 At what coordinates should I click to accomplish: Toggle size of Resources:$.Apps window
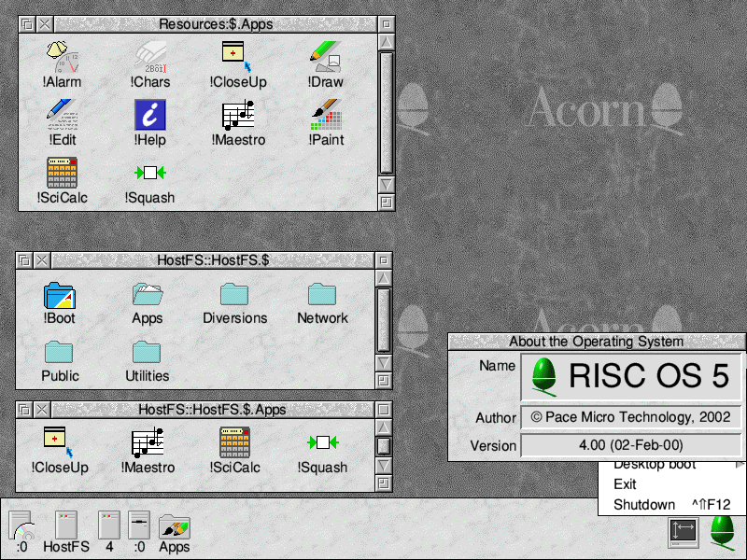(x=387, y=24)
